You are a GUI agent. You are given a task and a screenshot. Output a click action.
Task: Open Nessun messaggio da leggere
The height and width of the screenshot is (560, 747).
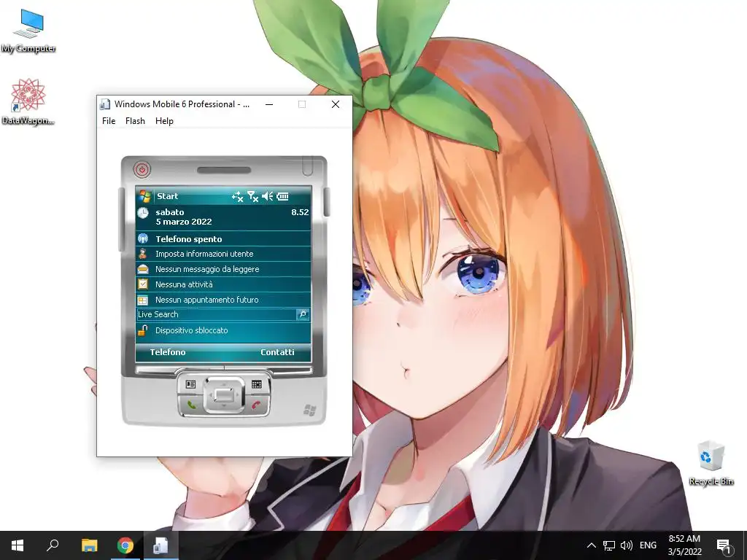point(223,269)
